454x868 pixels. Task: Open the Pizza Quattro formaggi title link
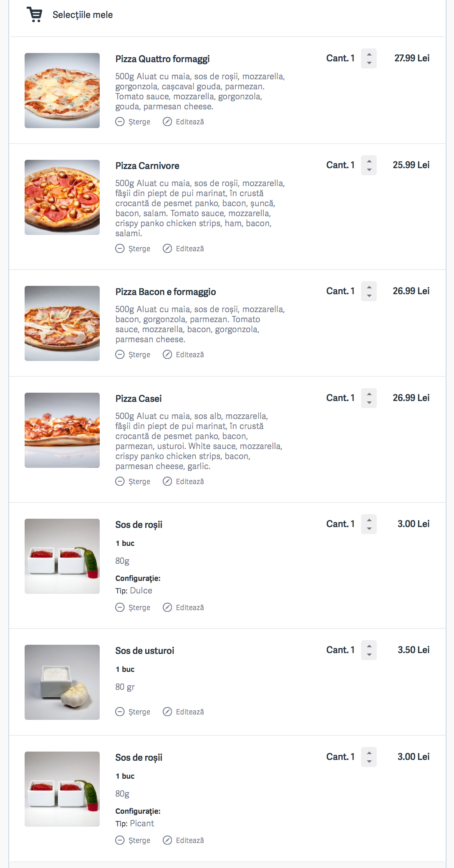(162, 59)
